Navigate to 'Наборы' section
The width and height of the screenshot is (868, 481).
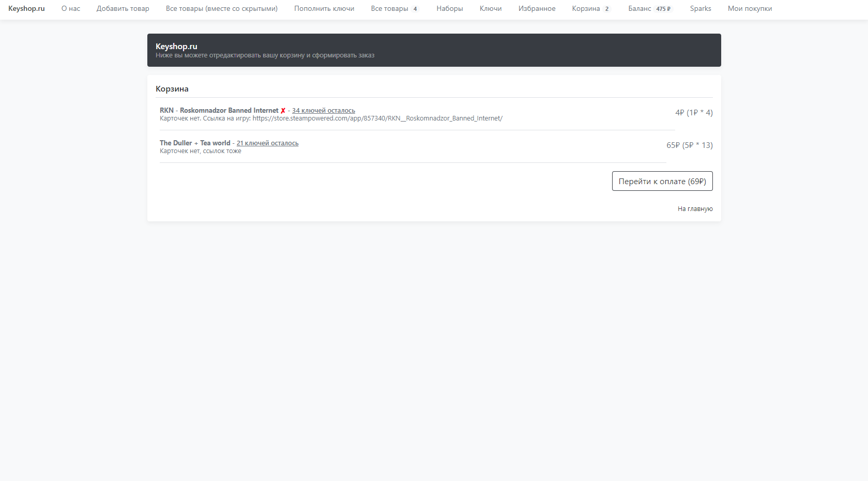click(449, 9)
